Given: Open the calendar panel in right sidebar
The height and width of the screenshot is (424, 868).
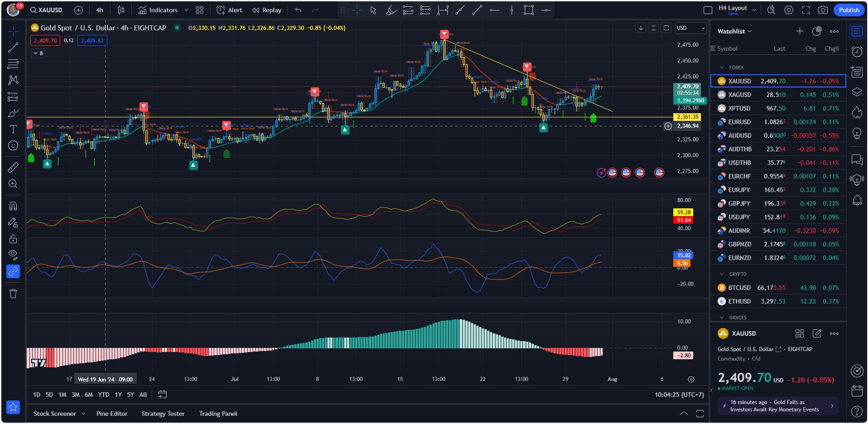Looking at the screenshot, I should [x=857, y=390].
